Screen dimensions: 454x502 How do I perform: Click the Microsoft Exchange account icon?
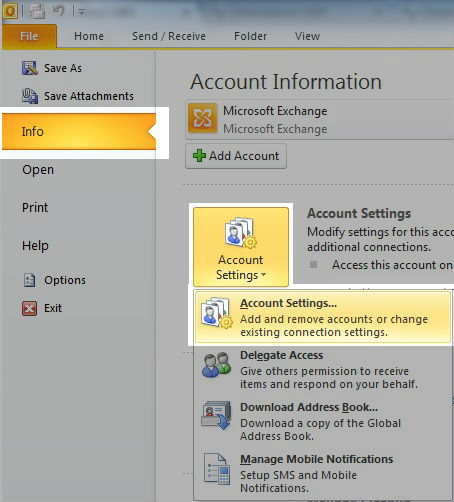(202, 118)
